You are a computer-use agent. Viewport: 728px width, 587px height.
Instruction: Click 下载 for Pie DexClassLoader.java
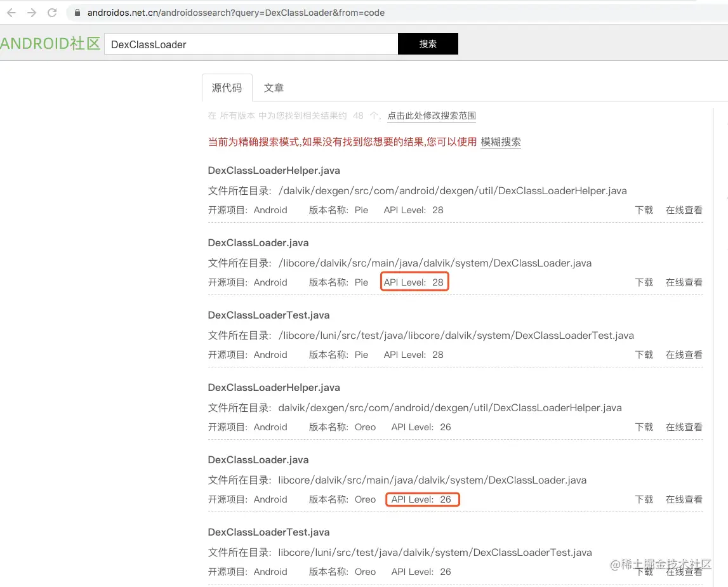click(x=644, y=282)
